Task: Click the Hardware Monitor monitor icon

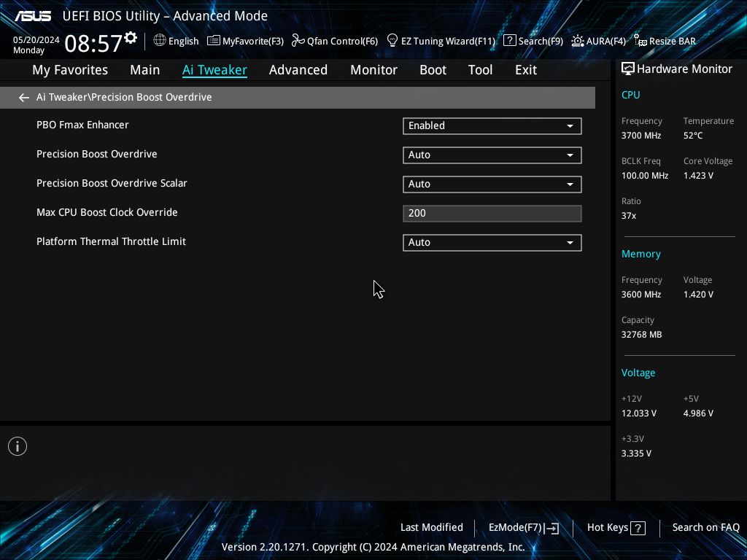Action: pyautogui.click(x=628, y=69)
